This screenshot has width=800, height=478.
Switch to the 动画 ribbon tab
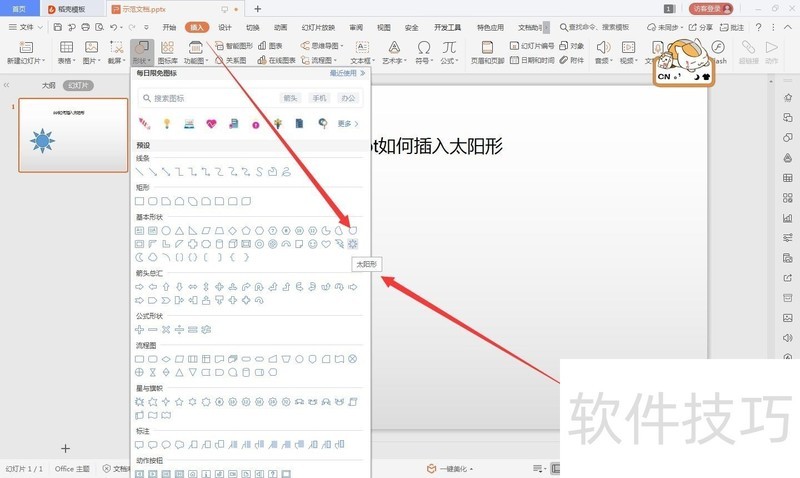click(x=280, y=27)
